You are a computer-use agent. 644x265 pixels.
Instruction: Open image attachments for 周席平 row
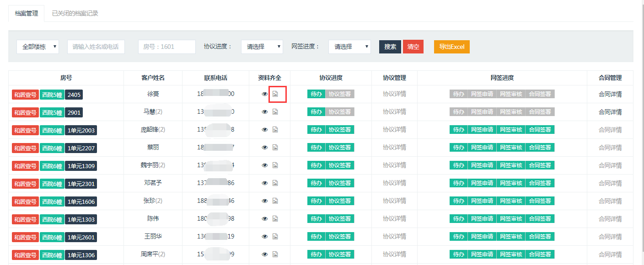point(275,254)
